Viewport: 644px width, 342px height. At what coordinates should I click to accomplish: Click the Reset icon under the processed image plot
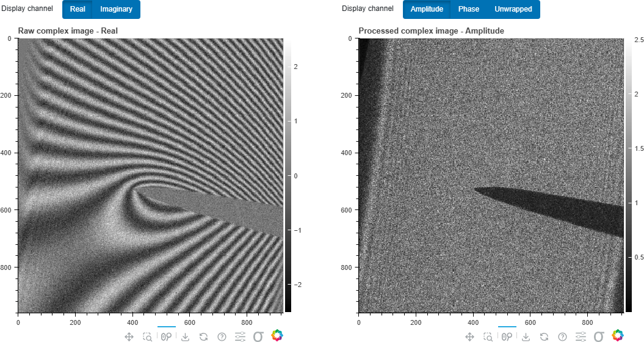544,337
